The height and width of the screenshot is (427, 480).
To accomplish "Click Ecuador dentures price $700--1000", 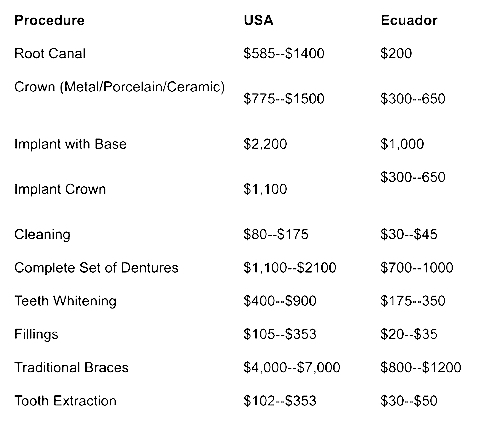I will point(417,268).
